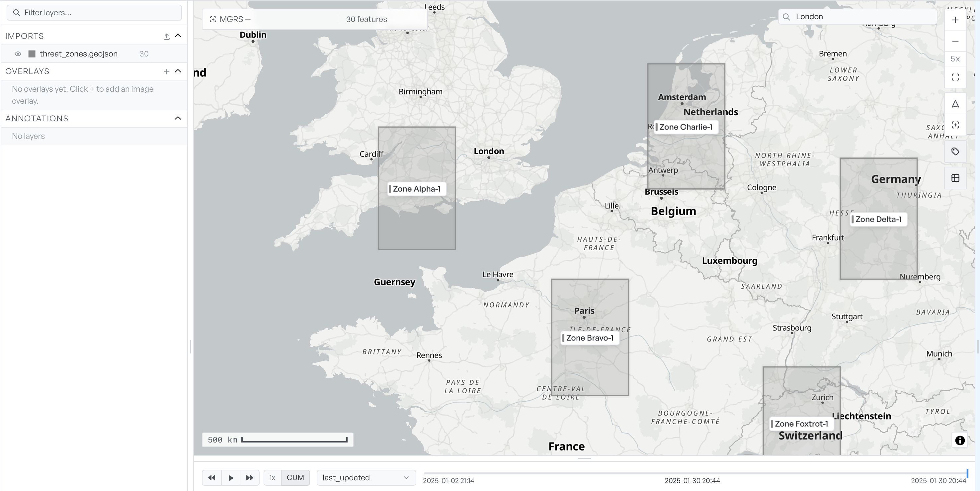Click the Zone Foxtrot-1 label
This screenshot has width=980, height=491.
click(801, 424)
